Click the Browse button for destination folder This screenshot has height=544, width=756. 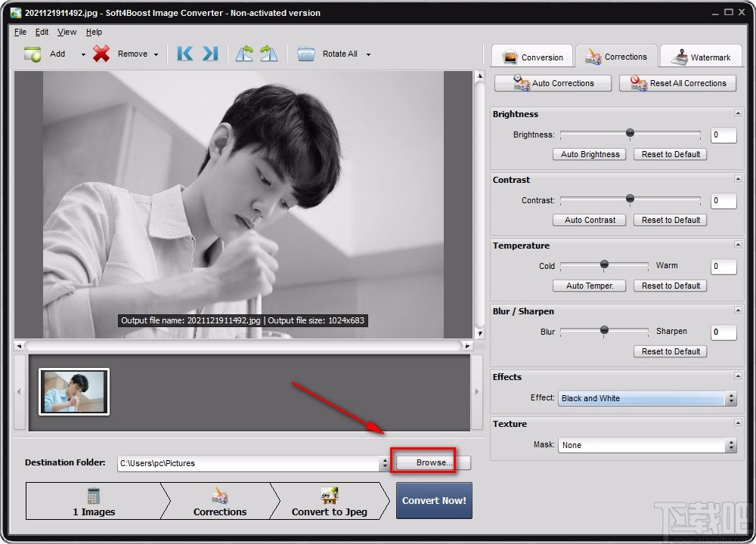tap(431, 462)
